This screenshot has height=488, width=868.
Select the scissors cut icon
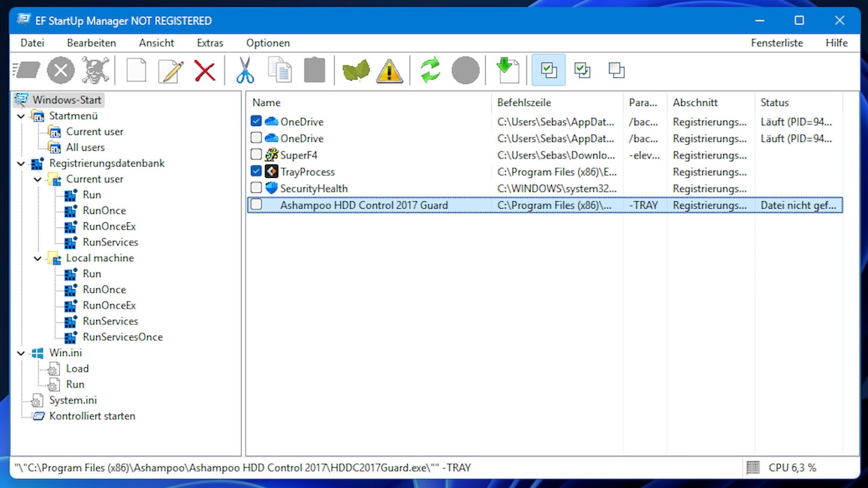tap(245, 71)
